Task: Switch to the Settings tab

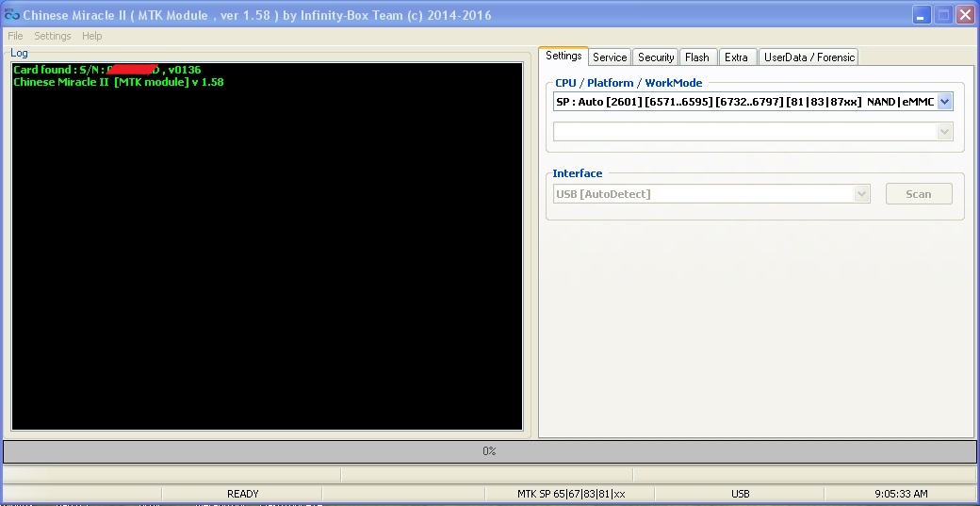Action: [x=563, y=56]
